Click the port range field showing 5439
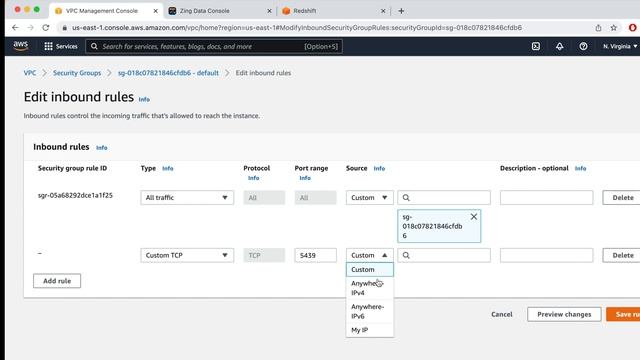The height and width of the screenshot is (360, 640). point(316,255)
